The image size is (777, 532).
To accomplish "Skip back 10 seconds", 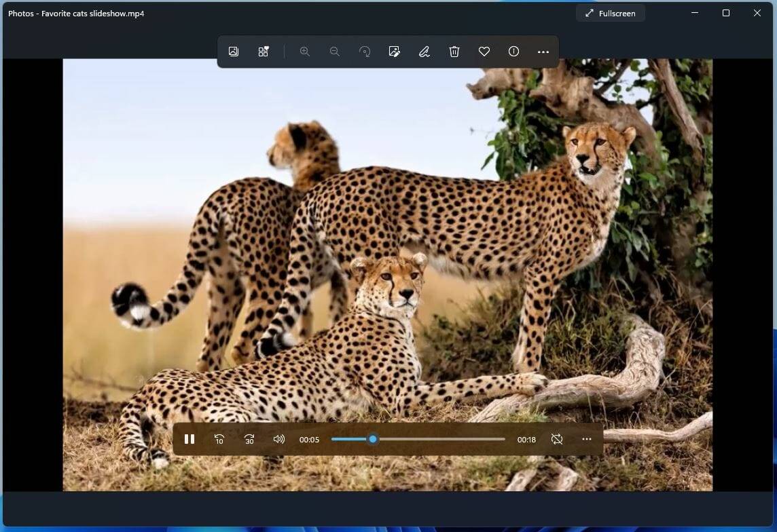I will tap(219, 439).
